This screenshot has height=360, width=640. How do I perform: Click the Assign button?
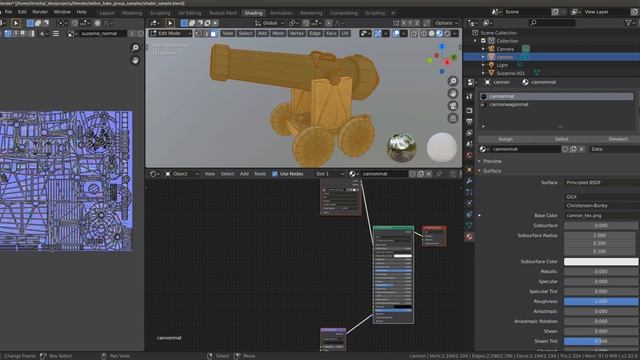[x=505, y=139]
